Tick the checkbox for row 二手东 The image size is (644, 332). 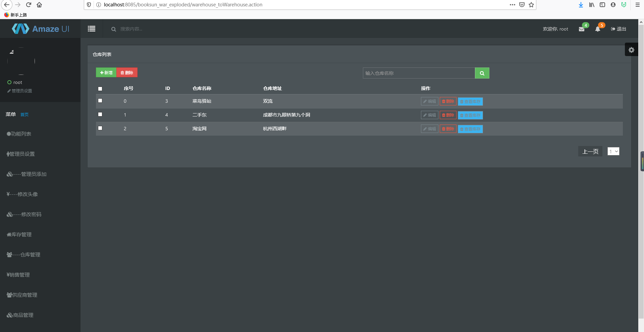click(x=100, y=114)
